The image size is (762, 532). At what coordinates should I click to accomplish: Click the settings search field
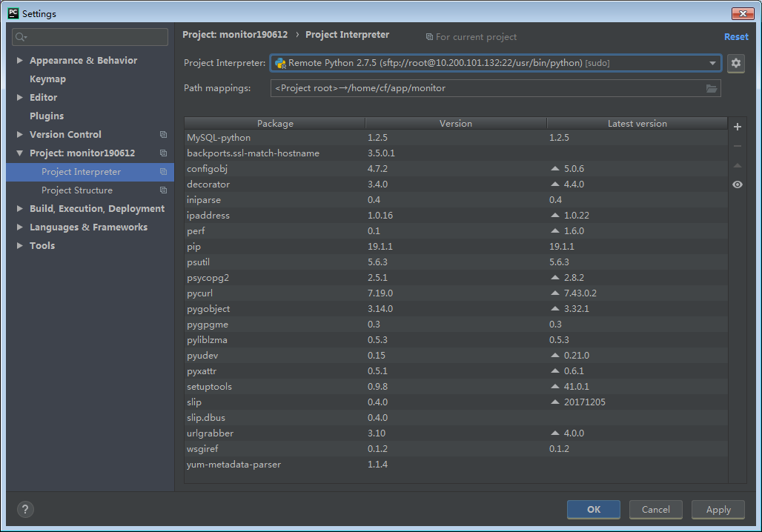(90, 37)
